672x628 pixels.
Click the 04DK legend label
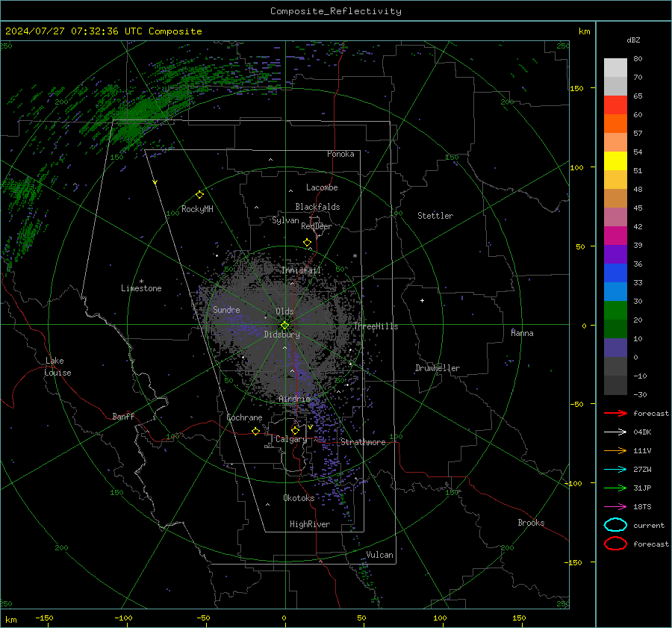[642, 432]
